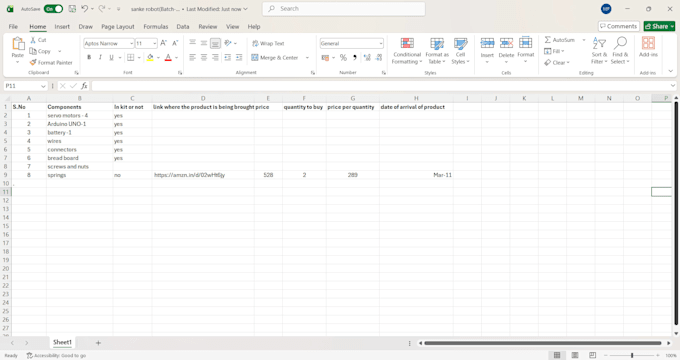Click the Paste clipboard icon
The image size is (680, 360).
[18, 44]
